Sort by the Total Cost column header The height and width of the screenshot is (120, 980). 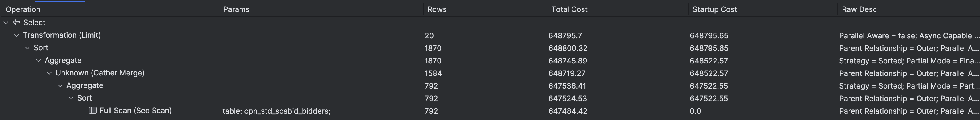[569, 9]
